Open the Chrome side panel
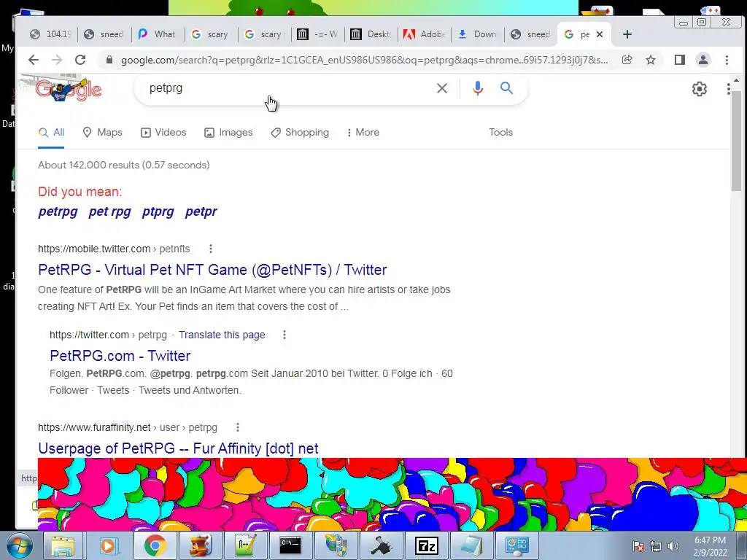 click(680, 60)
